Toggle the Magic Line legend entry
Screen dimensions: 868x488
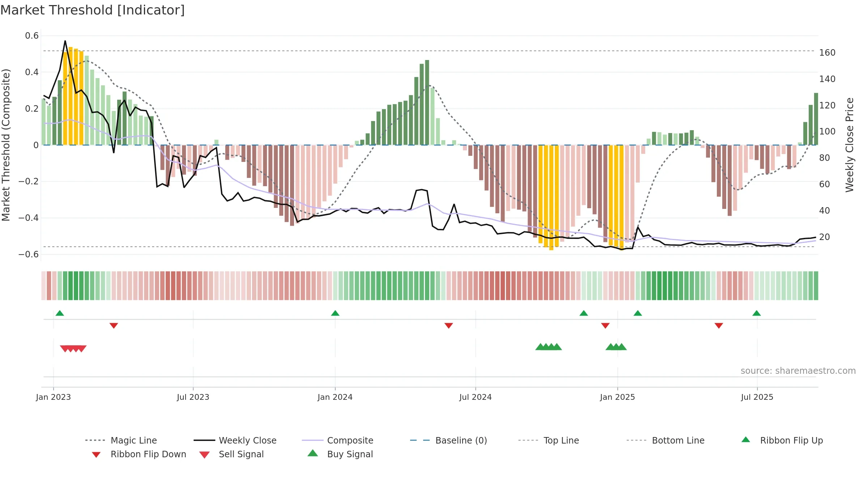121,440
